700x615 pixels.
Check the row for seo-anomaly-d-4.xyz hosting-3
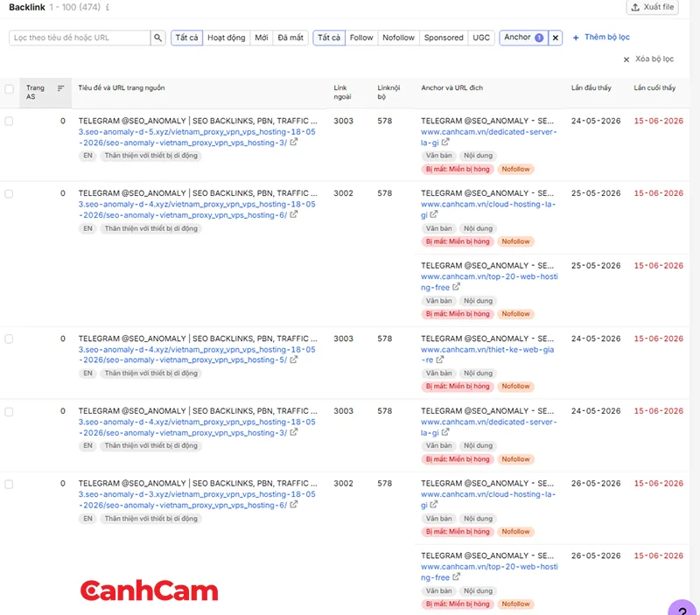pos(9,411)
